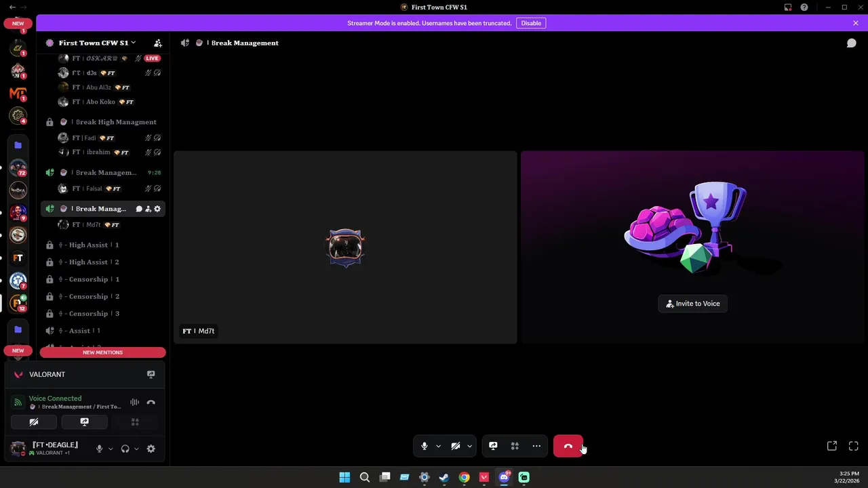Jump to NEW MENTIONS in channel list
The width and height of the screenshot is (868, 488).
pos(102,352)
